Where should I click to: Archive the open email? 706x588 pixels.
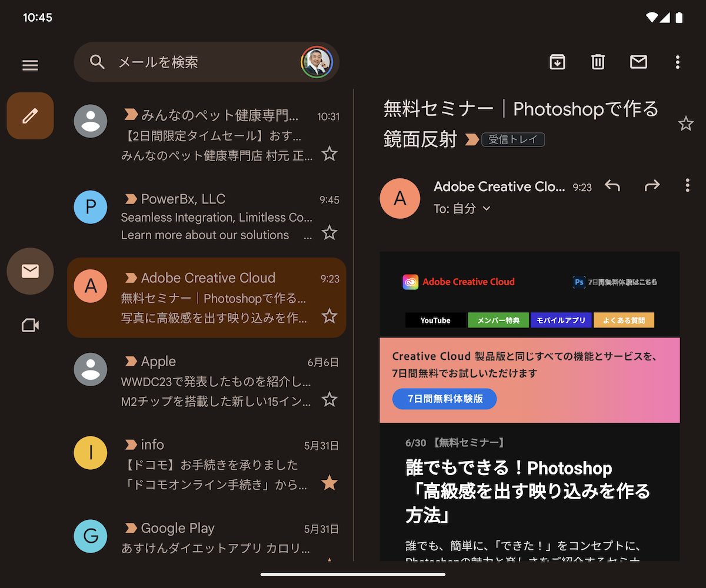click(557, 62)
